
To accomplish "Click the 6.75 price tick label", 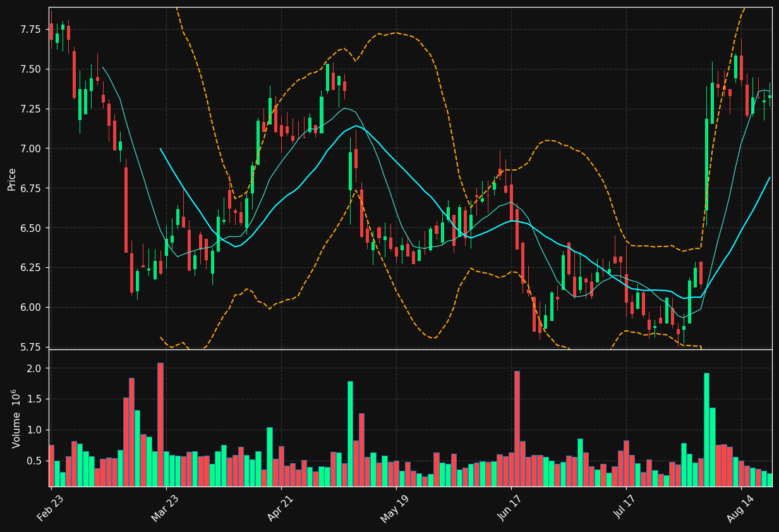I will tap(32, 188).
